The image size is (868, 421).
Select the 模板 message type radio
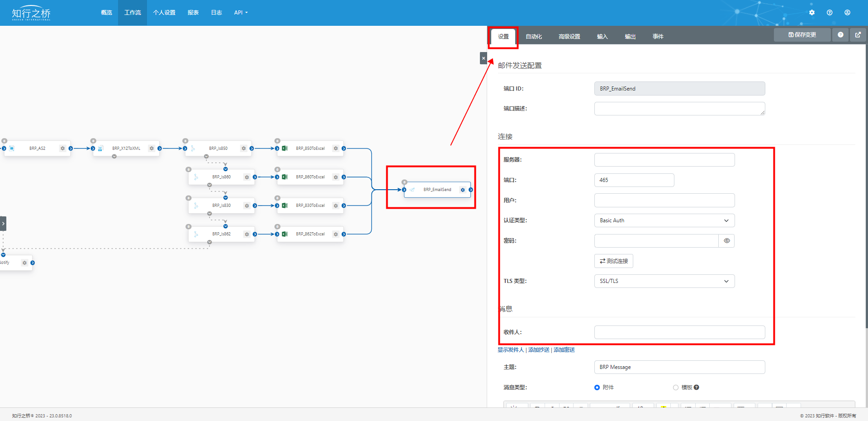pos(676,388)
